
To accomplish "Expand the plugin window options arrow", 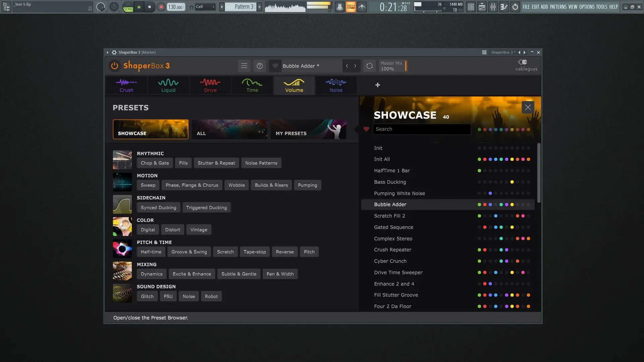I will (x=108, y=52).
